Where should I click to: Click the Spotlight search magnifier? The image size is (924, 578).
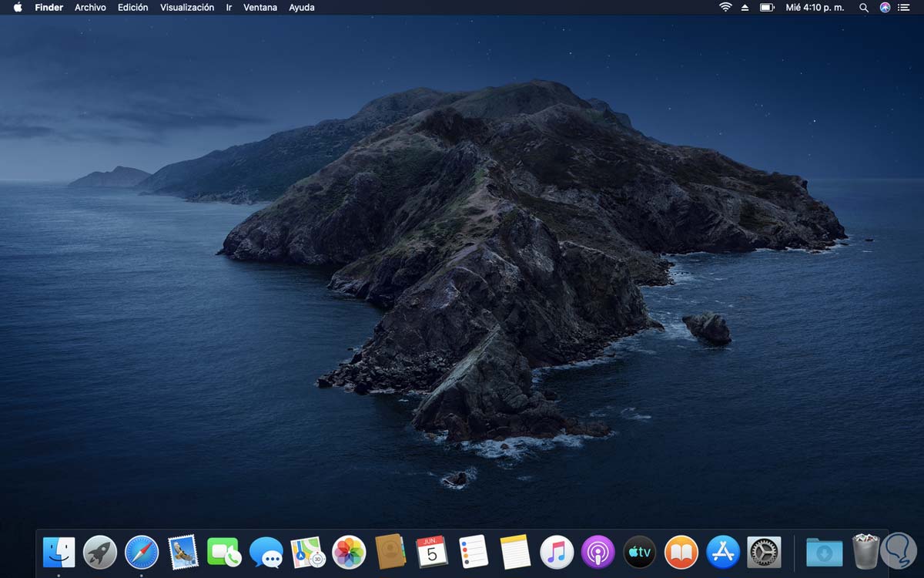tap(864, 8)
